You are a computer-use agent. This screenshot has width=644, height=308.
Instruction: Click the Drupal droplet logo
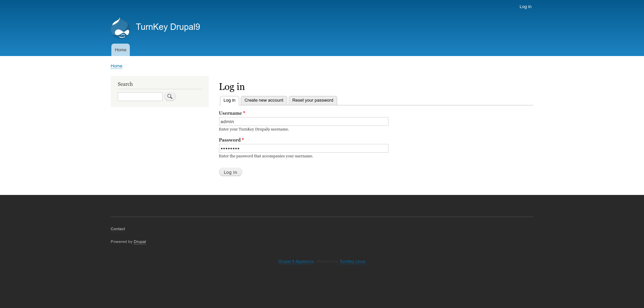pyautogui.click(x=120, y=28)
